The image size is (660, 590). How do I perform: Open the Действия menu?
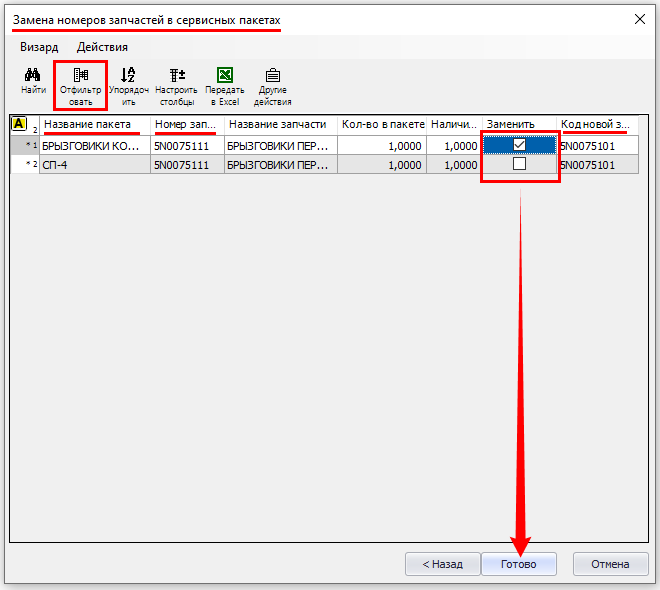[x=102, y=47]
